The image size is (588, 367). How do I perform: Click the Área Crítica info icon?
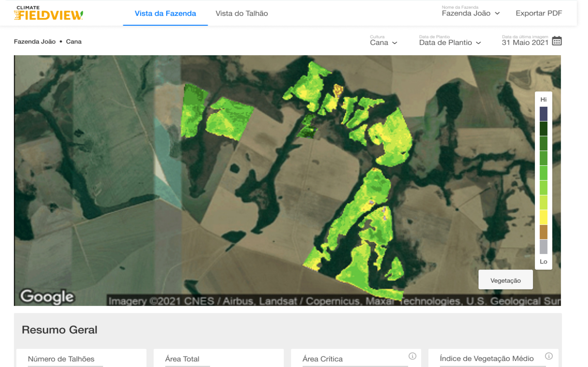(412, 356)
